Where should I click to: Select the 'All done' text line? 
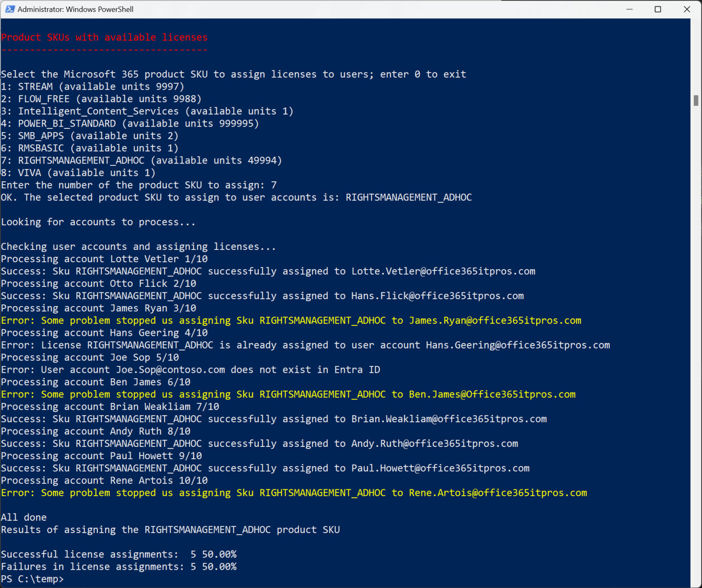23,517
